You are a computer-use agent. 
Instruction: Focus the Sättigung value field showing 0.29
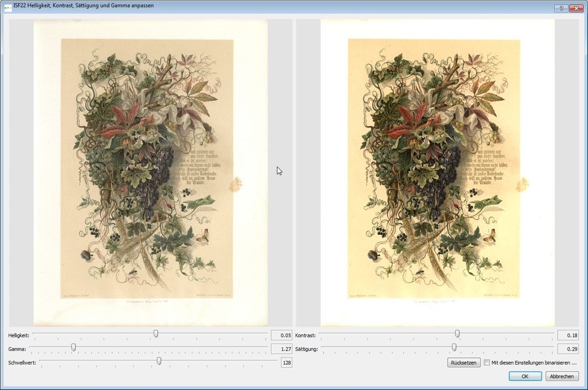point(568,348)
